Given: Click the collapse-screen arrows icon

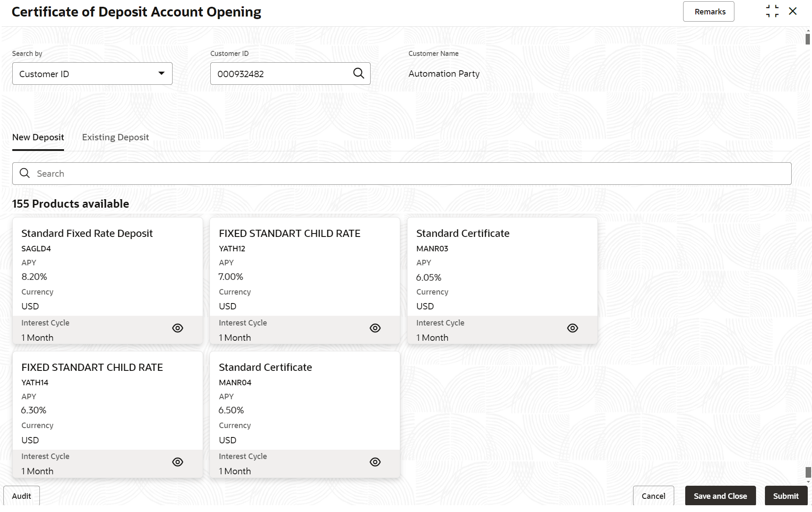Looking at the screenshot, I should [x=772, y=11].
